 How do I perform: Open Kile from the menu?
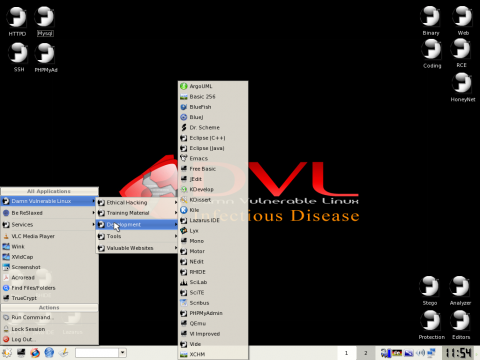click(x=213, y=210)
